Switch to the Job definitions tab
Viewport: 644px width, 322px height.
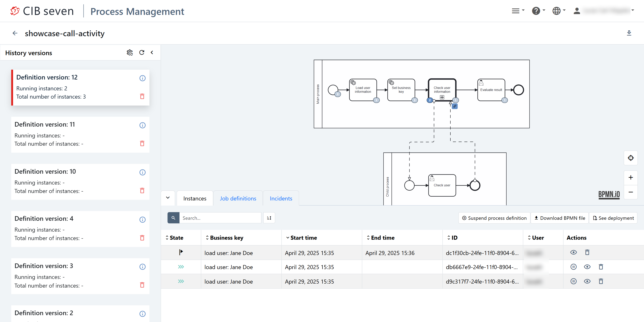pyautogui.click(x=238, y=198)
